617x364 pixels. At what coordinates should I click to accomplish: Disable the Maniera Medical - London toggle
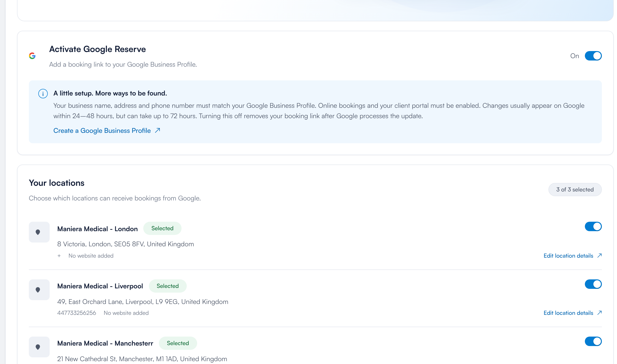[x=593, y=227]
